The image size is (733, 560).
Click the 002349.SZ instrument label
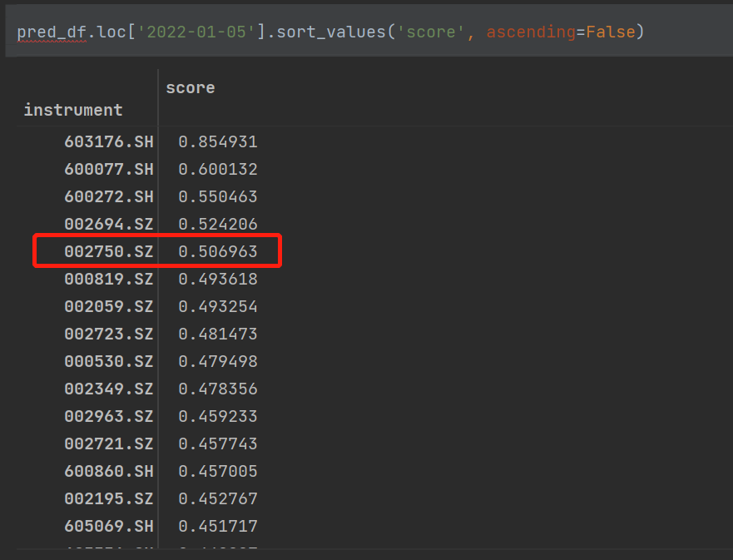coord(109,389)
